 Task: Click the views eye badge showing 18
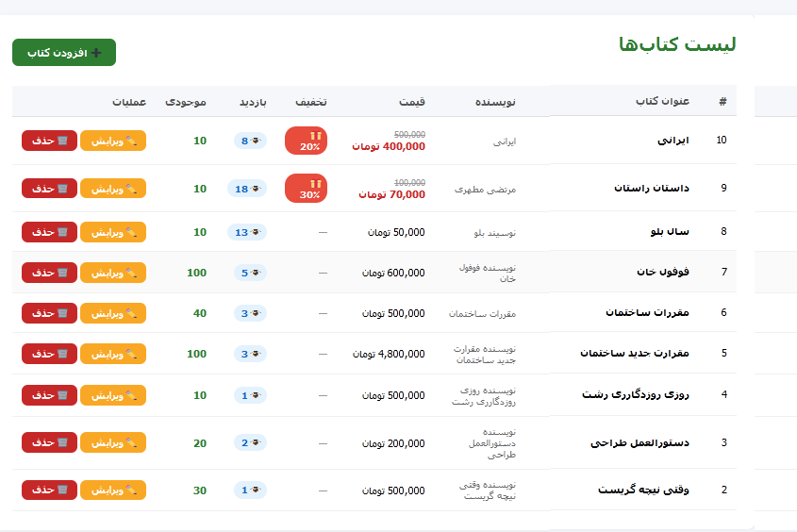[x=247, y=189]
